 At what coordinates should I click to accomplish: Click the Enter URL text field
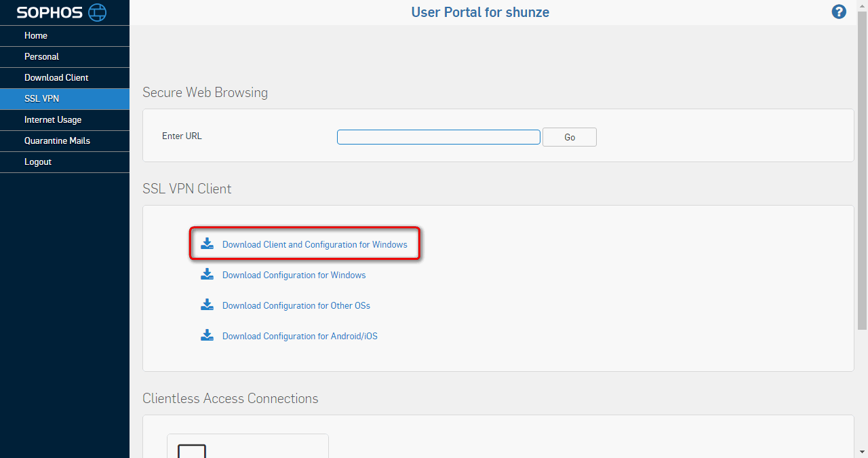439,137
